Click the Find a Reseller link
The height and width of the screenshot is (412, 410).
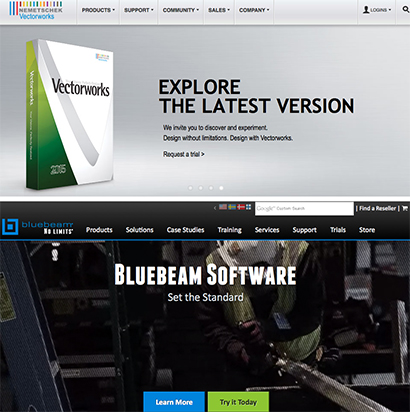378,208
